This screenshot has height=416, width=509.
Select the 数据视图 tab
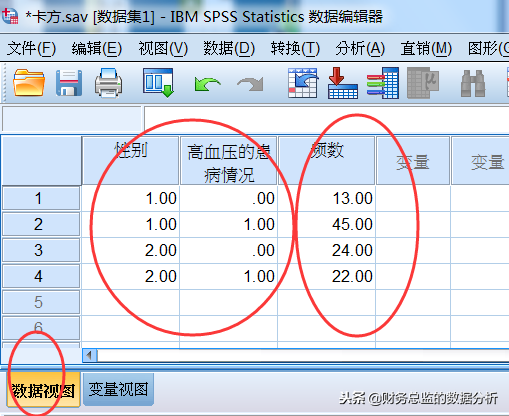(x=43, y=390)
